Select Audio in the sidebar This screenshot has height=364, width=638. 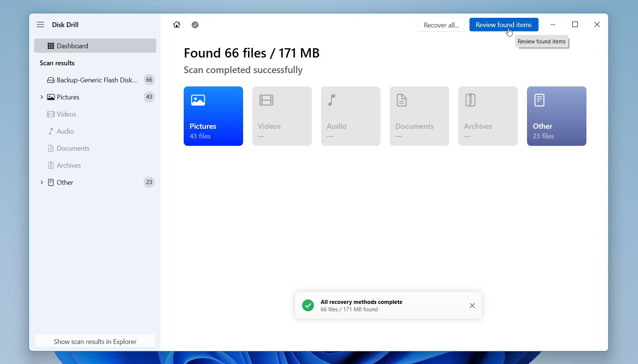tap(95, 131)
